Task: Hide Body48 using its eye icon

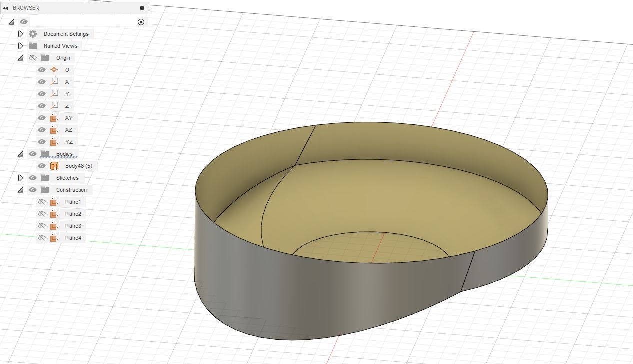Action: point(42,166)
